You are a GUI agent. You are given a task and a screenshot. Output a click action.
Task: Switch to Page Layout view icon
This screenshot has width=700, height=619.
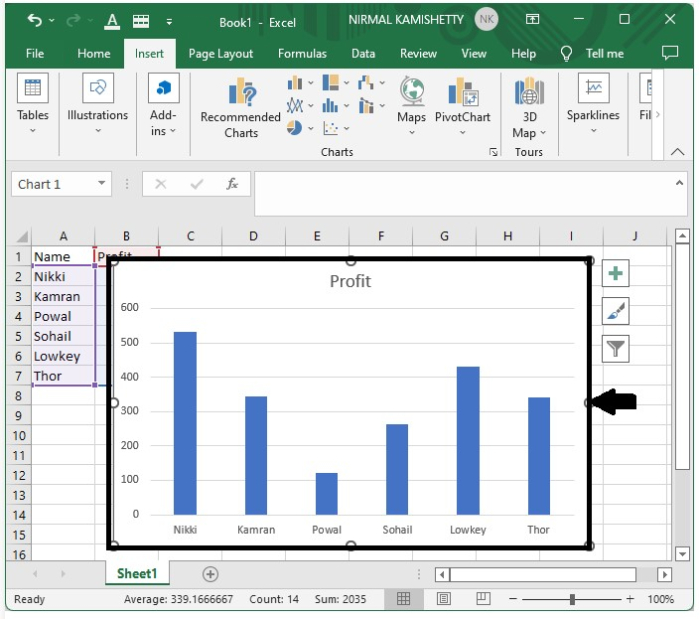point(443,598)
